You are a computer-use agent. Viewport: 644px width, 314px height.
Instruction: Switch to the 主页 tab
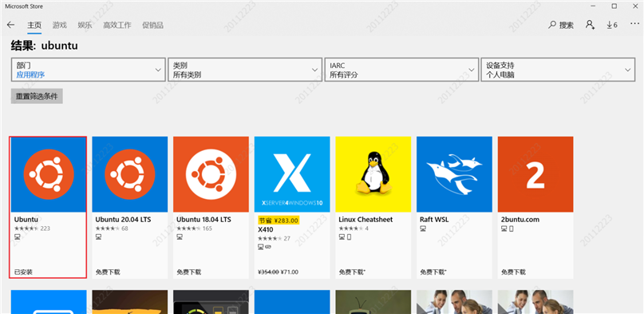pyautogui.click(x=34, y=25)
